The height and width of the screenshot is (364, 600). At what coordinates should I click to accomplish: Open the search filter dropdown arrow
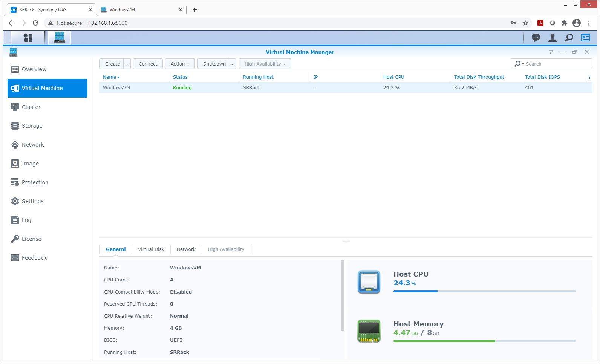tap(523, 64)
